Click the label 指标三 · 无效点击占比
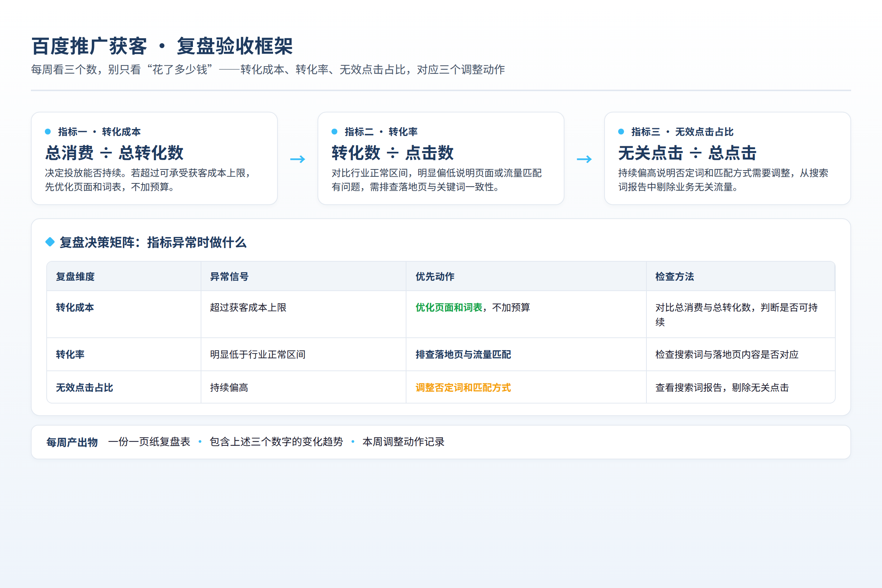882x588 pixels. (x=682, y=132)
